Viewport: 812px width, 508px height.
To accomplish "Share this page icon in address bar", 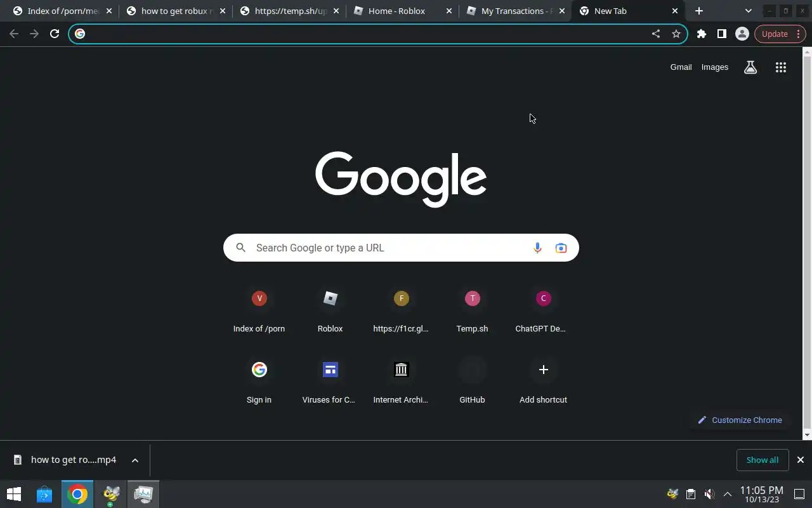I will click(656, 34).
